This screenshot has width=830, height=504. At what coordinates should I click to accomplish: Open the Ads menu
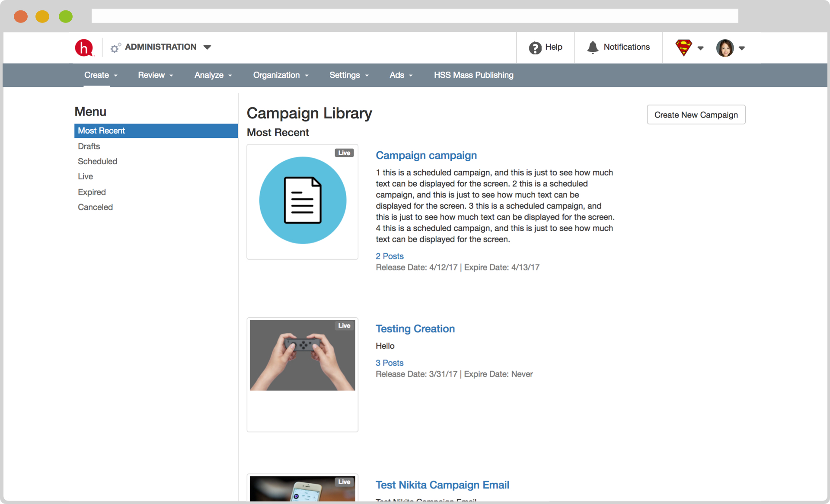401,75
